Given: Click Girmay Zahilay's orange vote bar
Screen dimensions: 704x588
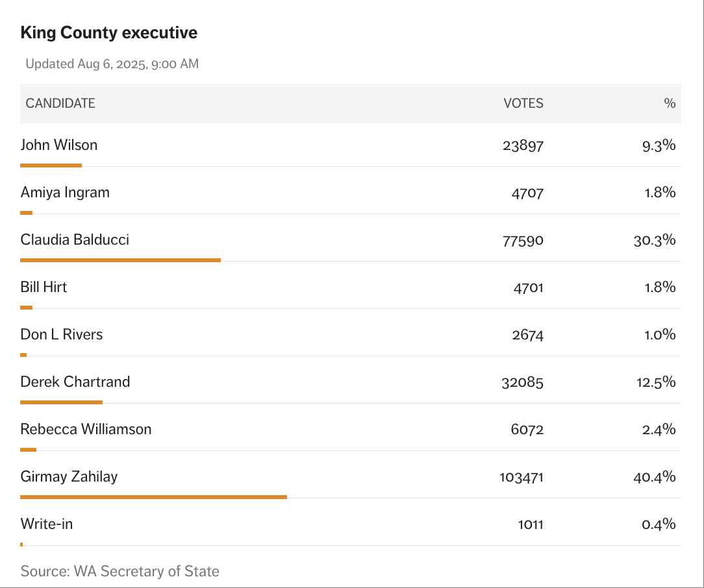Looking at the screenshot, I should [153, 497].
